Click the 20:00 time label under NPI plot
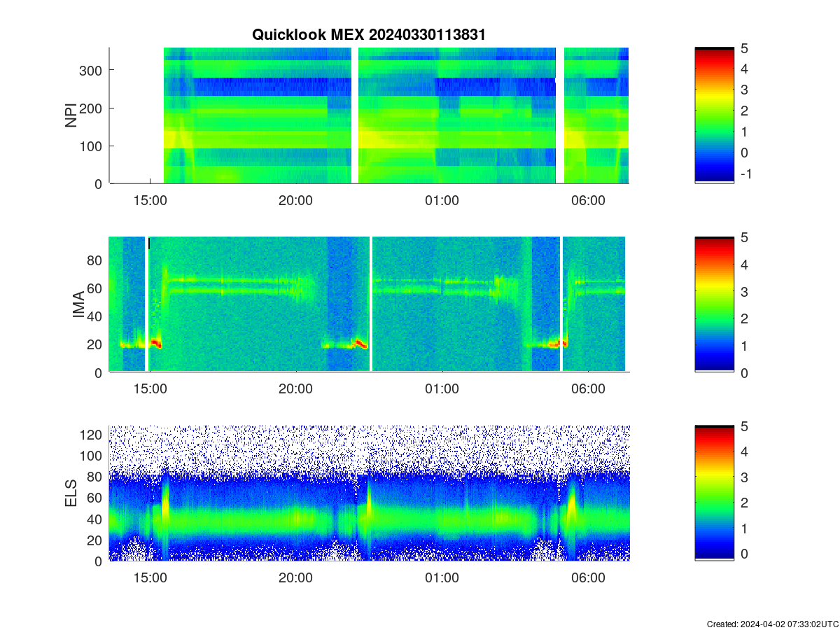This screenshot has height=630, width=840. click(296, 200)
